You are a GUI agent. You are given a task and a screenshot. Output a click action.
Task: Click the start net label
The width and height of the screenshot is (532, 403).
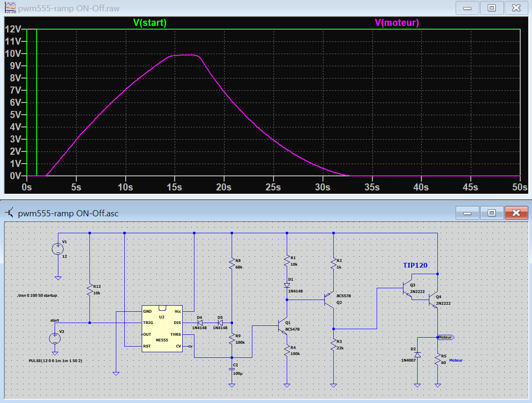[x=55, y=320]
